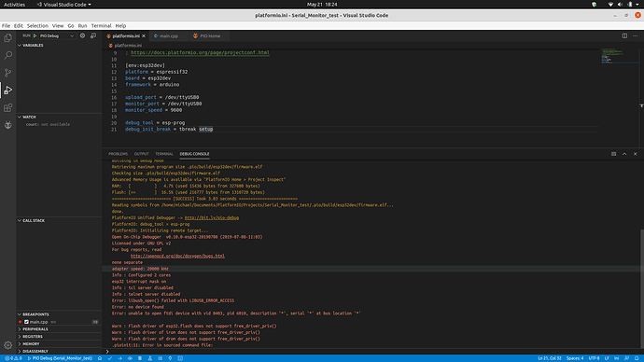Toggle the main.cpp breakpoint checkbox
The width and height of the screenshot is (644, 362).
click(26, 322)
